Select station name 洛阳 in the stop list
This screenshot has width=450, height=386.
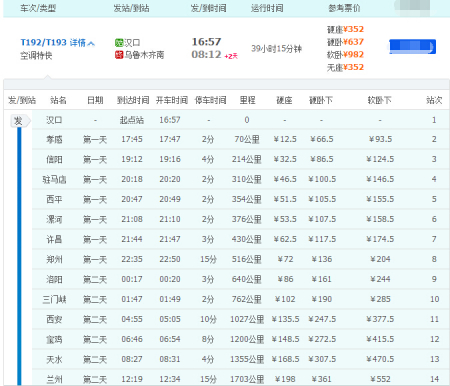[x=54, y=279]
